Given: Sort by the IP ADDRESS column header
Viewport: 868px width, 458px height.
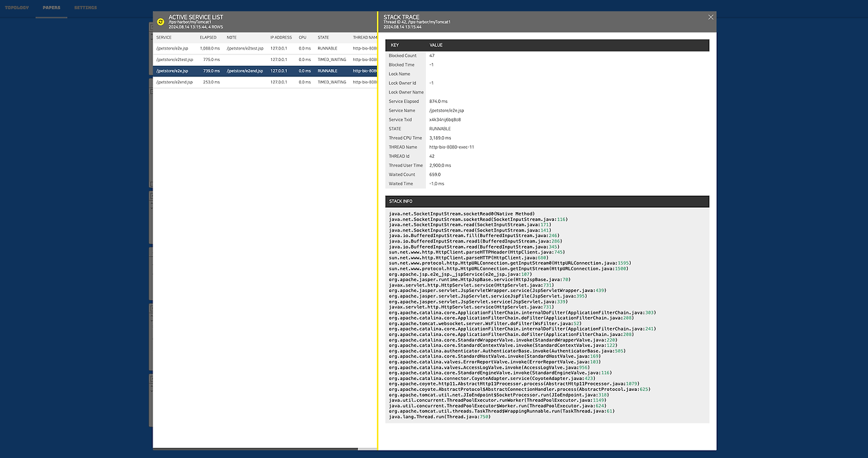Looking at the screenshot, I should 281,37.
